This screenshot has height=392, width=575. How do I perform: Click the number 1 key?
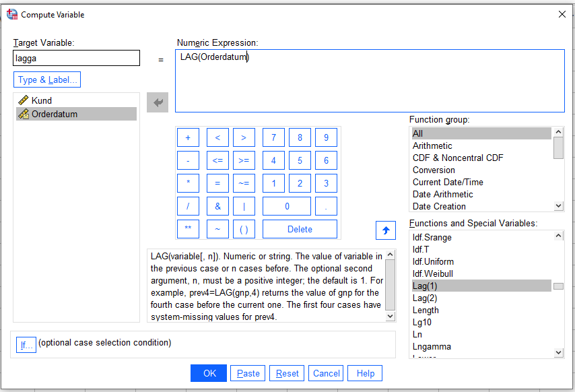[273, 183]
